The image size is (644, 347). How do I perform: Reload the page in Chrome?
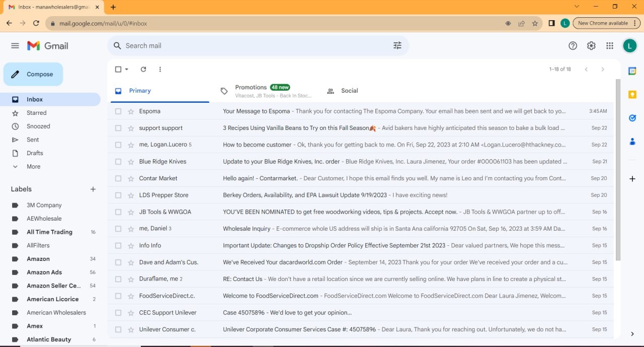coord(36,23)
